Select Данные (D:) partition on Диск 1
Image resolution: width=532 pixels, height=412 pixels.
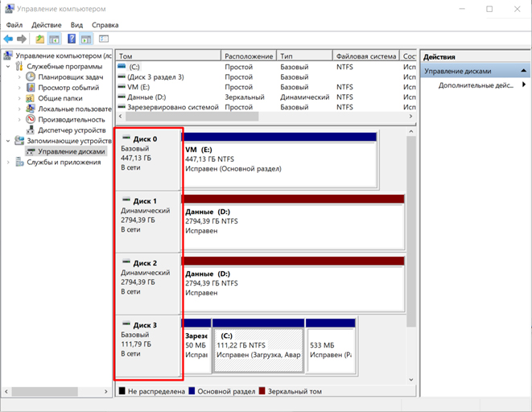293,222
